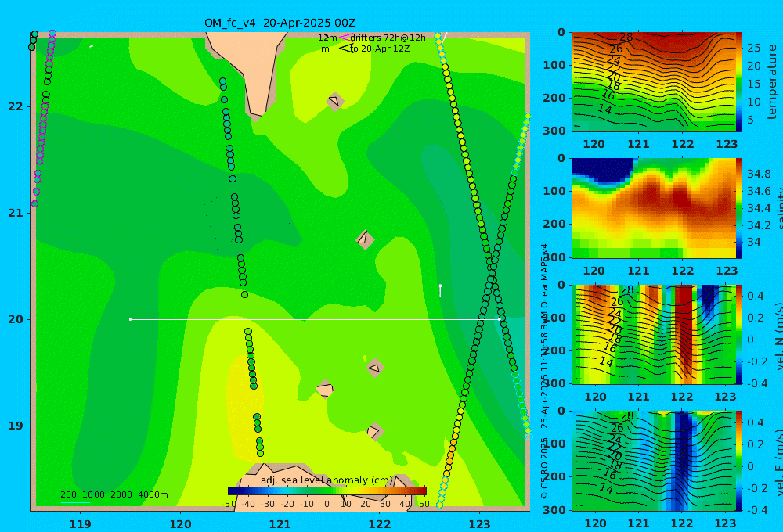The image size is (783, 532).
Task: Click the longitude label 119 on map axis
Action: pos(81,524)
